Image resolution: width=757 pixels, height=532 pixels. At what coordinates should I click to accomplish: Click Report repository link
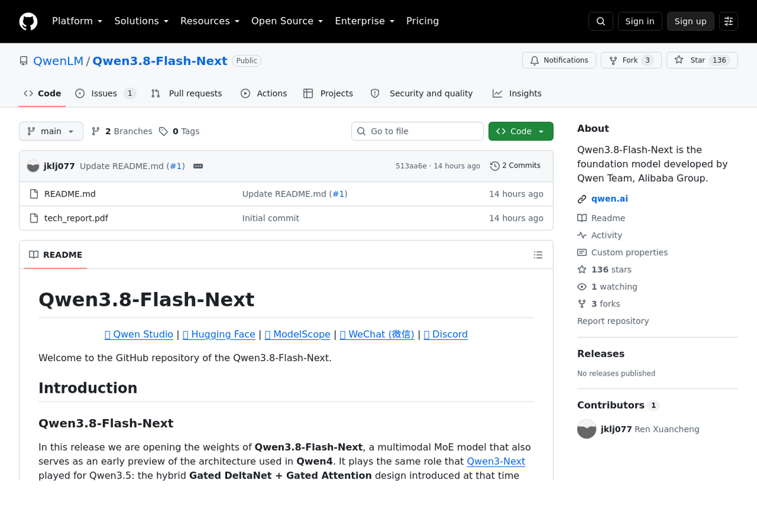(613, 321)
